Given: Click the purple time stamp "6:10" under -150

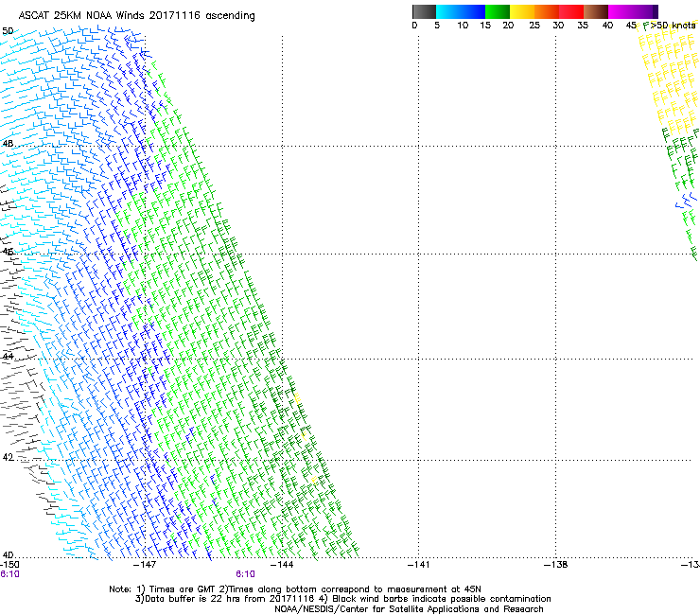Looking at the screenshot, I should [x=9, y=574].
